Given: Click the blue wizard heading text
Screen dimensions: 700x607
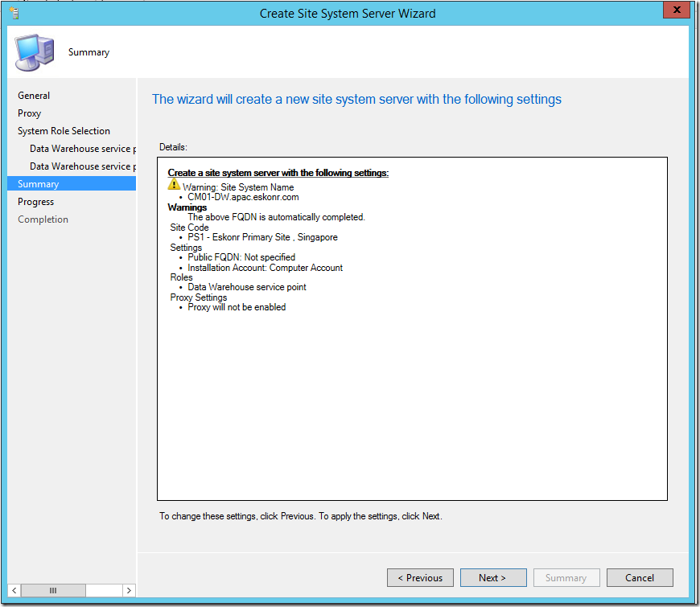Looking at the screenshot, I should click(x=356, y=99).
